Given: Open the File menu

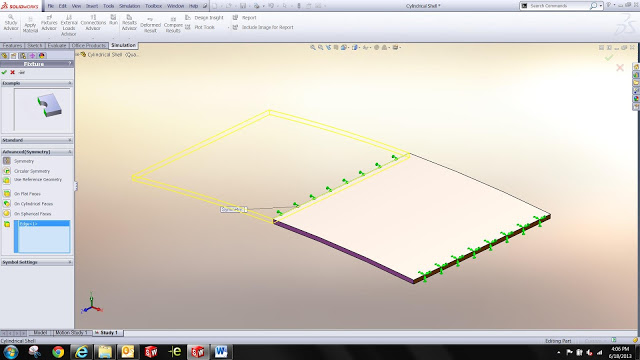Looking at the screenshot, I should [x=51, y=6].
